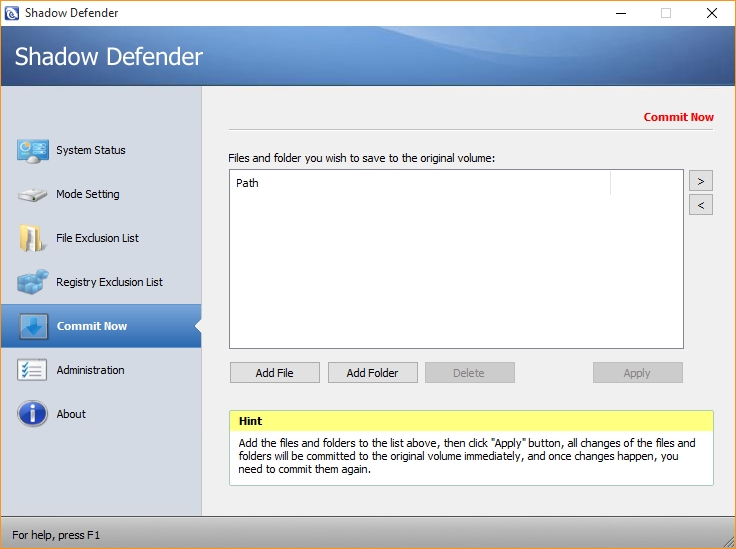Select Commit Now label in sidebar
736x549 pixels.
92,326
